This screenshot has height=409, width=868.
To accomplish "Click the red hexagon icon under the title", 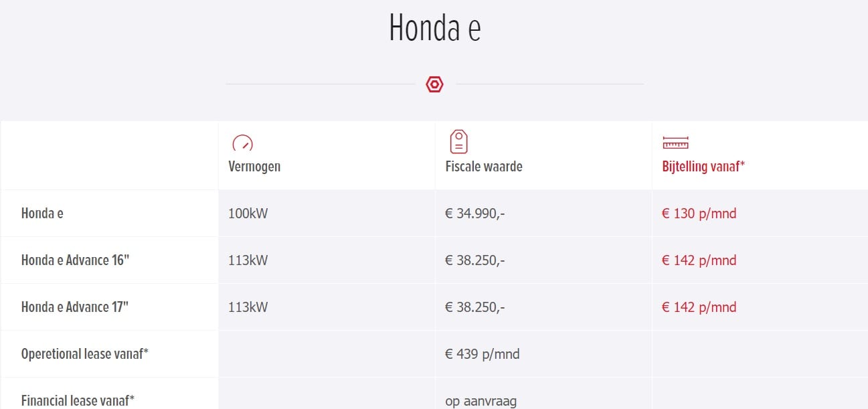I will (434, 84).
